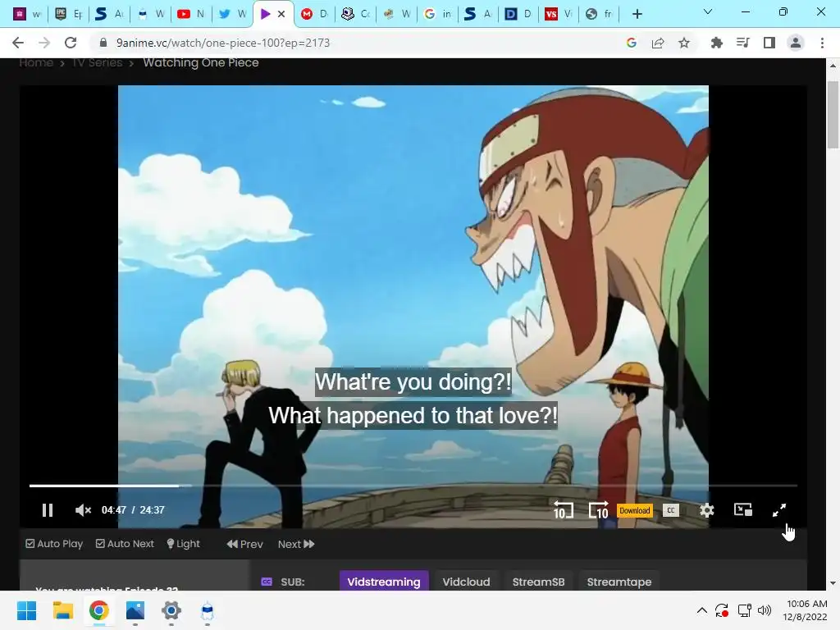Close the current 9anime tab

pyautogui.click(x=281, y=14)
